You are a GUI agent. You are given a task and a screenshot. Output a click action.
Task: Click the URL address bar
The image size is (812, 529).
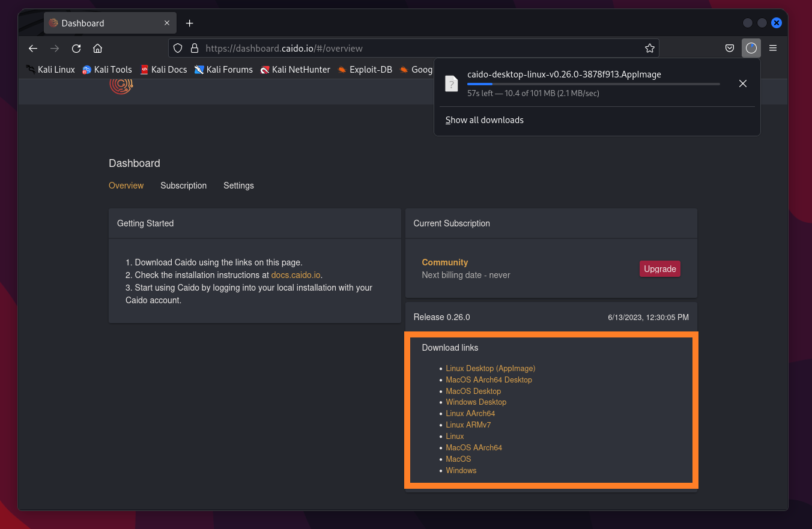point(414,48)
